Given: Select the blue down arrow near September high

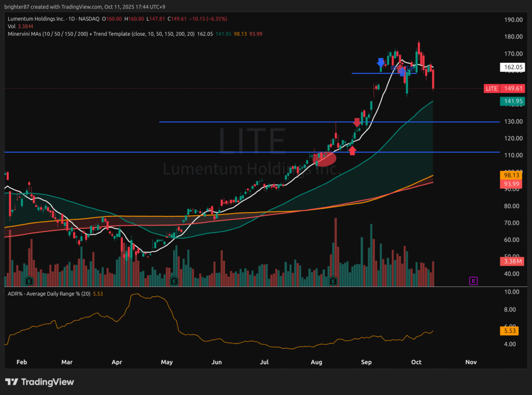Looking at the screenshot, I should tap(381, 62).
